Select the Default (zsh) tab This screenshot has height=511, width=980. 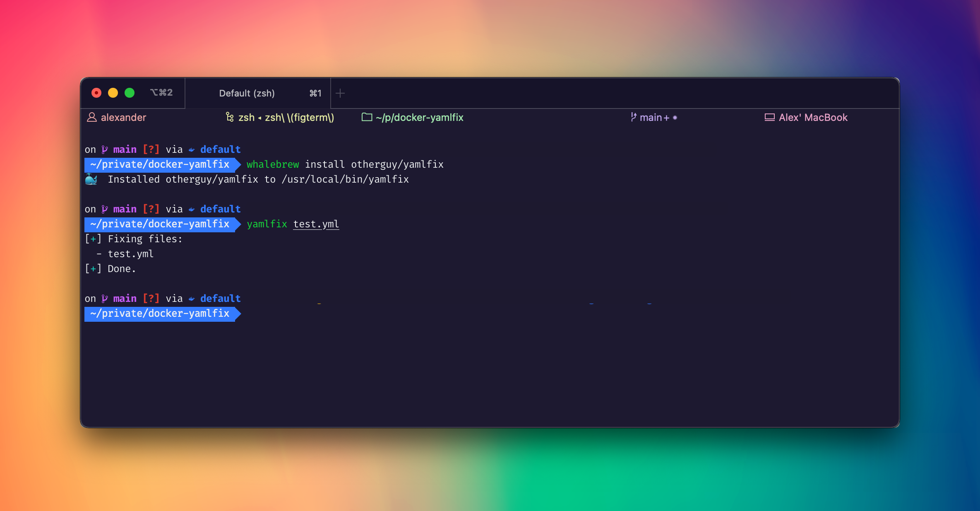coord(247,94)
